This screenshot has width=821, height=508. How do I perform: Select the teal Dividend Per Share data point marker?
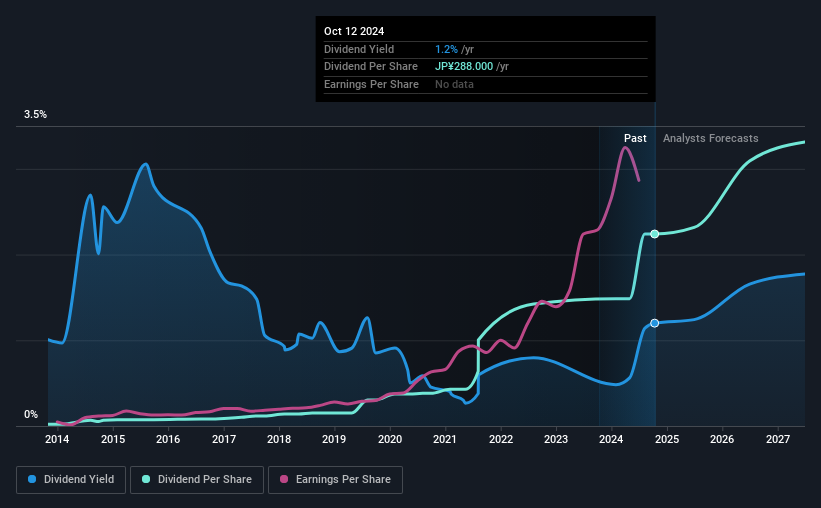point(654,234)
